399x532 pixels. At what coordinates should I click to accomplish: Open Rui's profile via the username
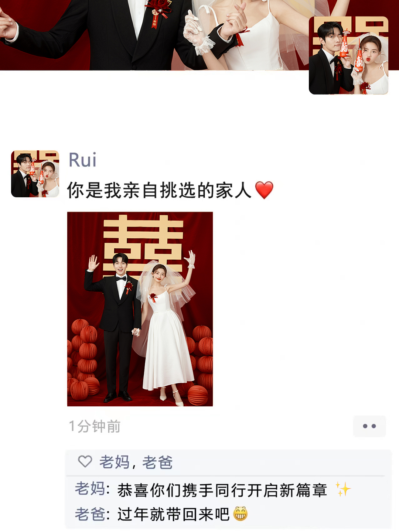(x=82, y=160)
